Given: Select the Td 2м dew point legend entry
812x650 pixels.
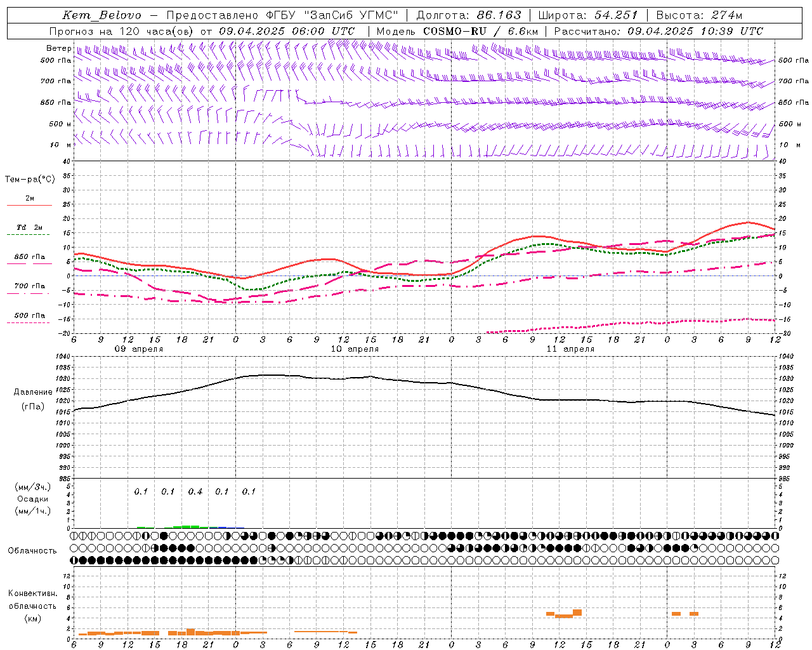Looking at the screenshot, I should click(30, 227).
